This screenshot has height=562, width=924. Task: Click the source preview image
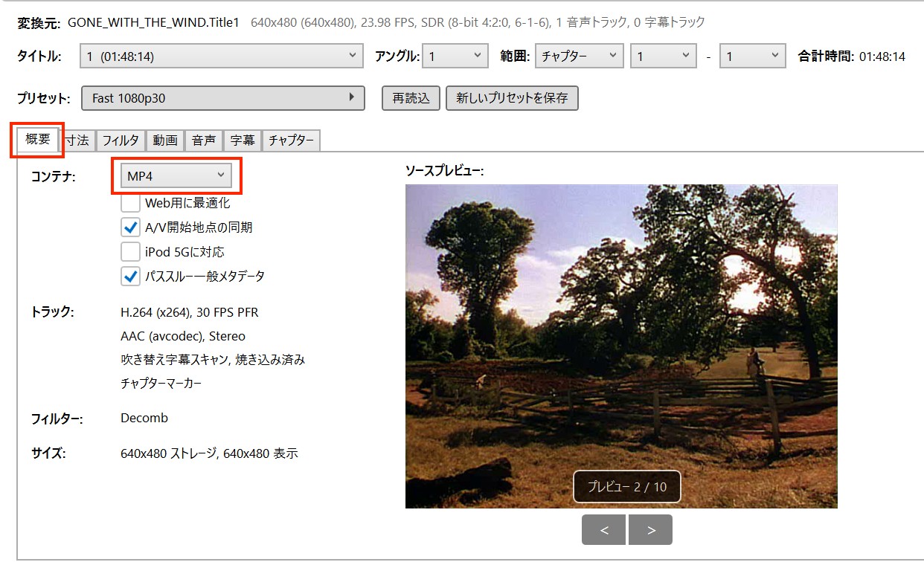(621, 346)
